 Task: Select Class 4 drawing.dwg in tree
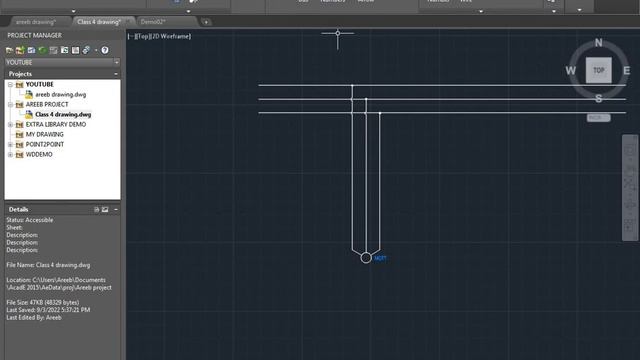click(x=63, y=115)
